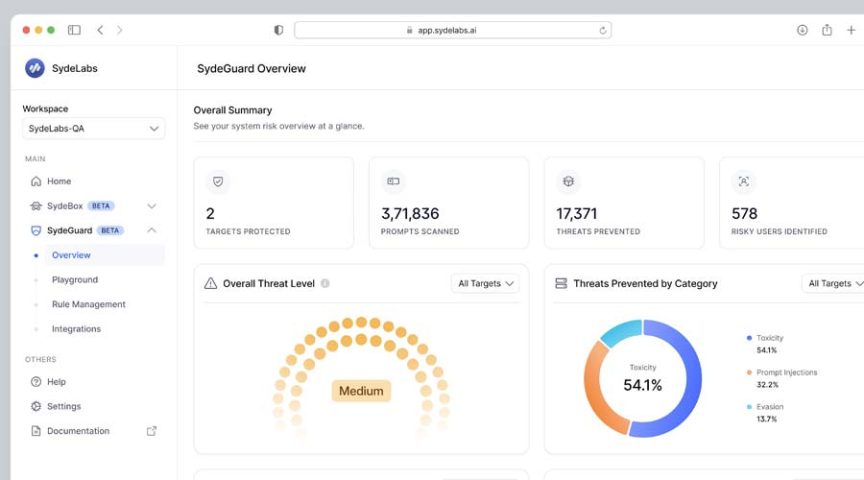This screenshot has width=864, height=480.
Task: Click the icon on the Threats Prevented card
Action: click(568, 181)
